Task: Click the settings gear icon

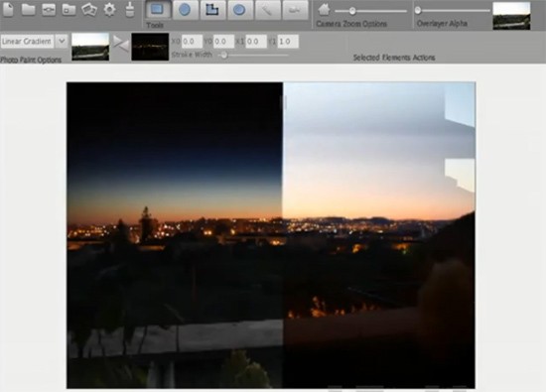Action: 109,9
